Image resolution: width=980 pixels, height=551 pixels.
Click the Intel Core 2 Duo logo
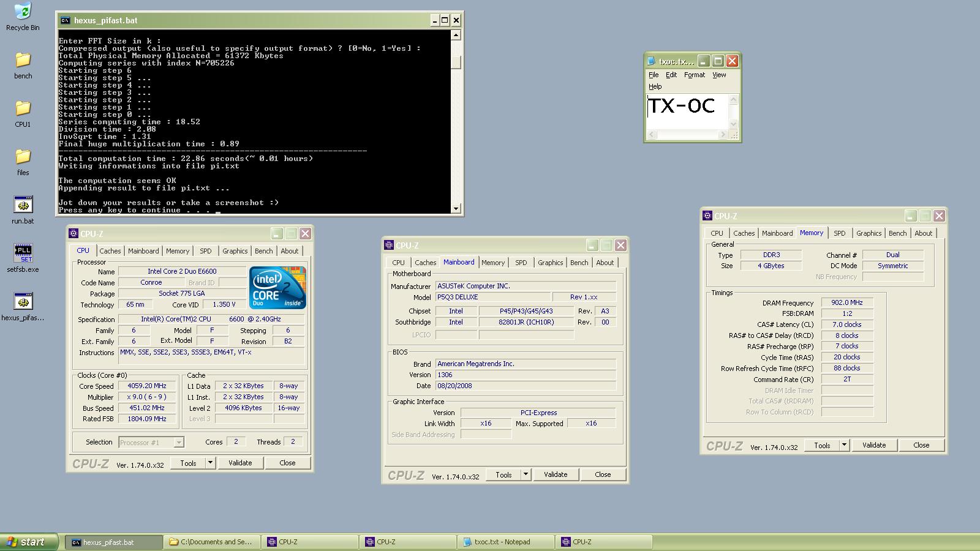(x=277, y=288)
